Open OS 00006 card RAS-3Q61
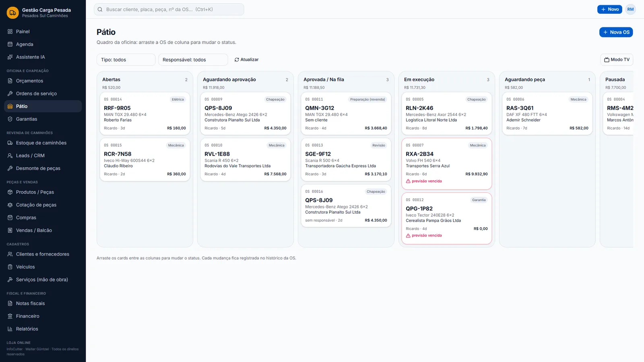The image size is (644, 362). pos(547,114)
